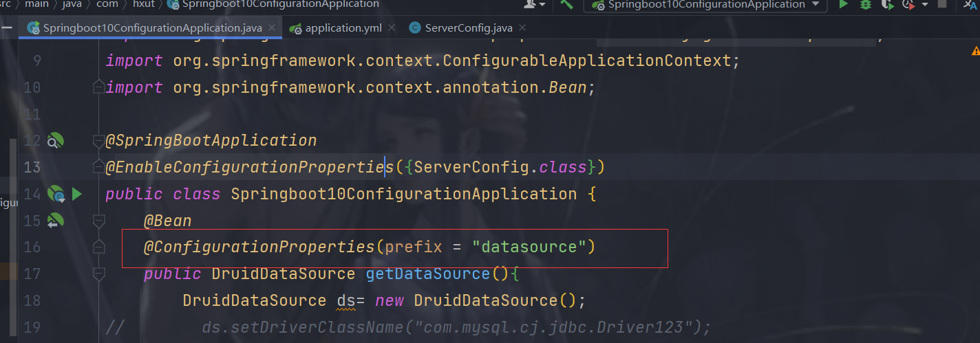Click @EnableConfigurationProperties annotation text

249,167
